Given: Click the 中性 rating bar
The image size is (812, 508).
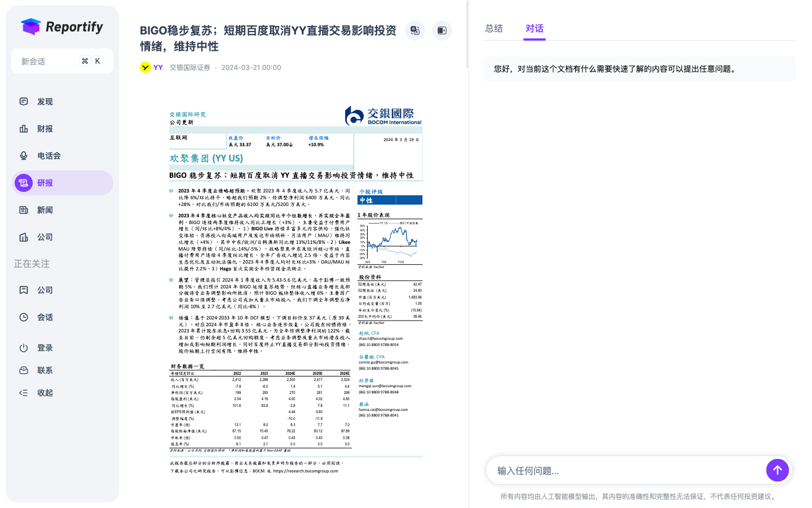Looking at the screenshot, I should click(x=390, y=200).
